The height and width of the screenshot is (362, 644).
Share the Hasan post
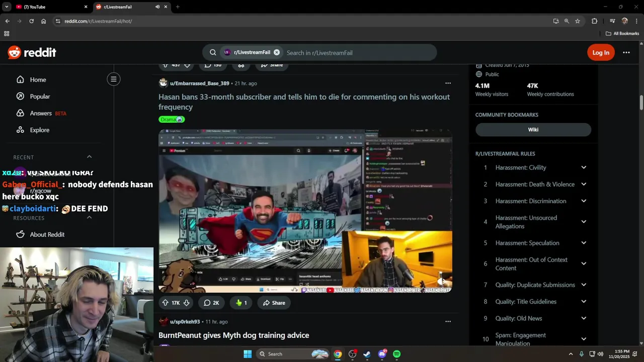274,303
